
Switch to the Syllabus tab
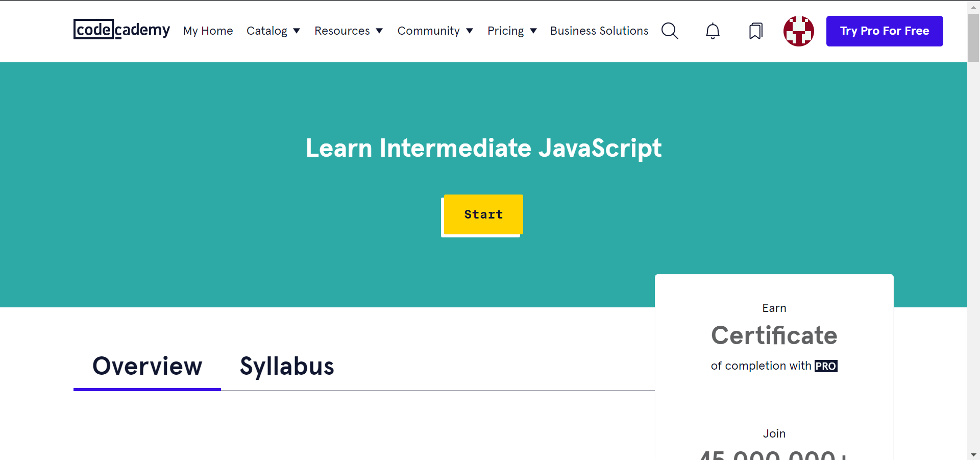287,367
